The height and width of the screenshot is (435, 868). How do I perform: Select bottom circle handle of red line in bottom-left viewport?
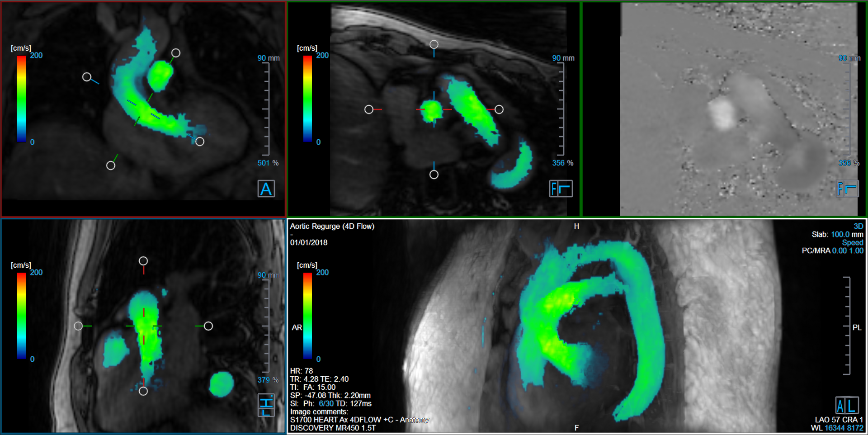143,391
